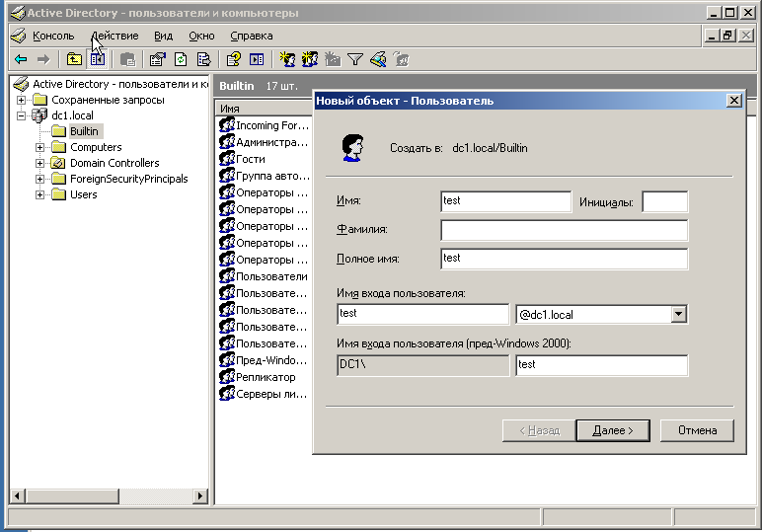Select ForeignSecurityPrincipals in the tree

pyautogui.click(x=128, y=179)
